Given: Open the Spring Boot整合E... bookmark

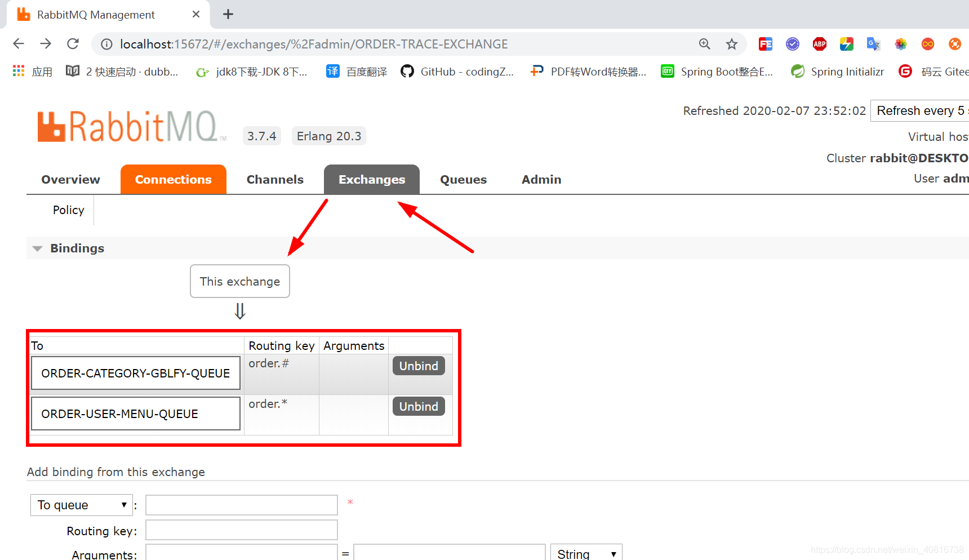Looking at the screenshot, I should [x=717, y=72].
